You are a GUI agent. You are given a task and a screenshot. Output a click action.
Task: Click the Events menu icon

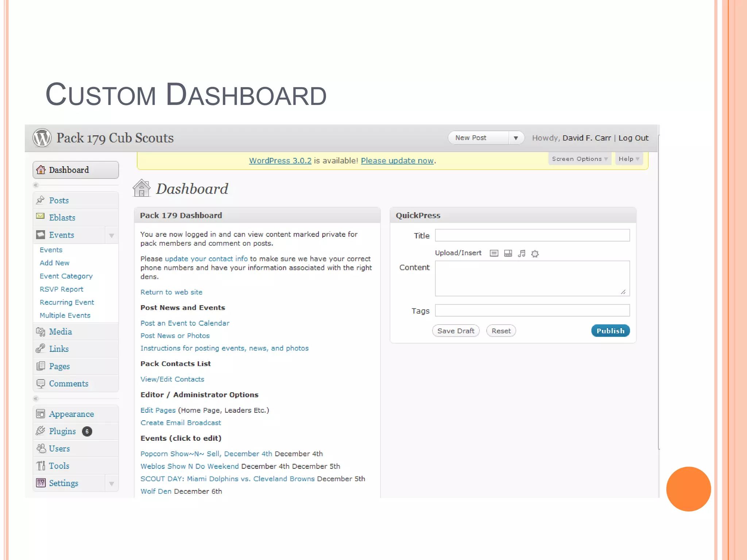click(x=40, y=234)
